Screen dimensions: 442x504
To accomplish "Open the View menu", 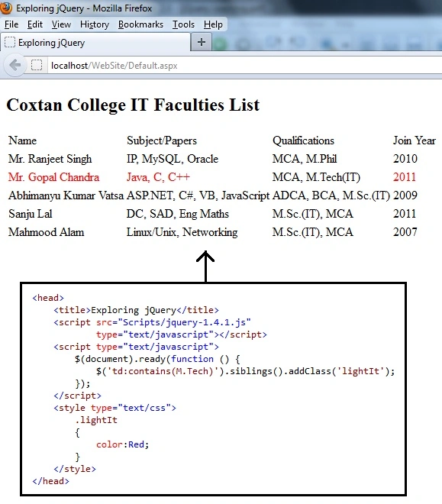I will point(61,24).
